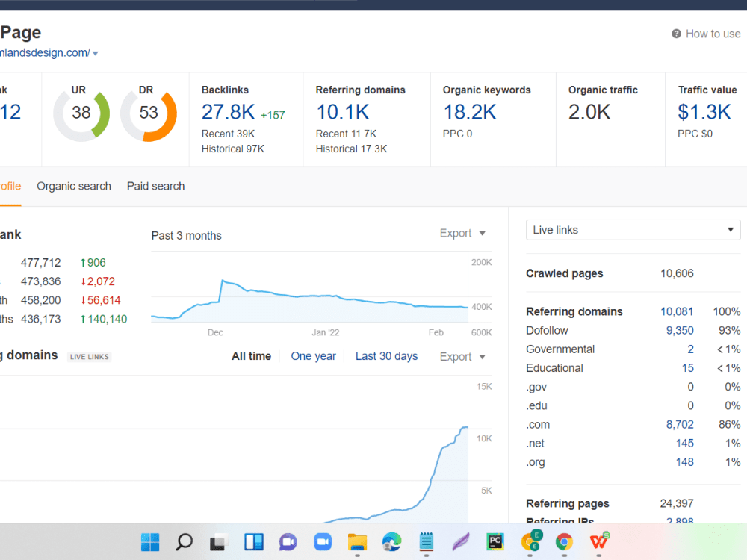Select One year range

pos(314,356)
